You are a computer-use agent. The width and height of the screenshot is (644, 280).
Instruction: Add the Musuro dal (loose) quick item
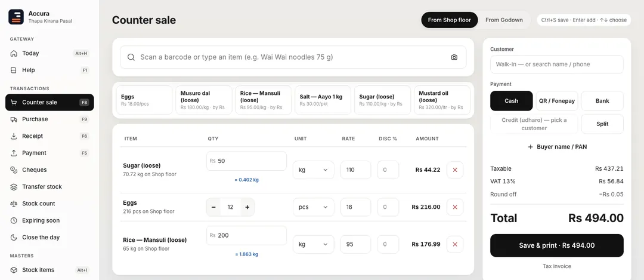click(x=204, y=100)
